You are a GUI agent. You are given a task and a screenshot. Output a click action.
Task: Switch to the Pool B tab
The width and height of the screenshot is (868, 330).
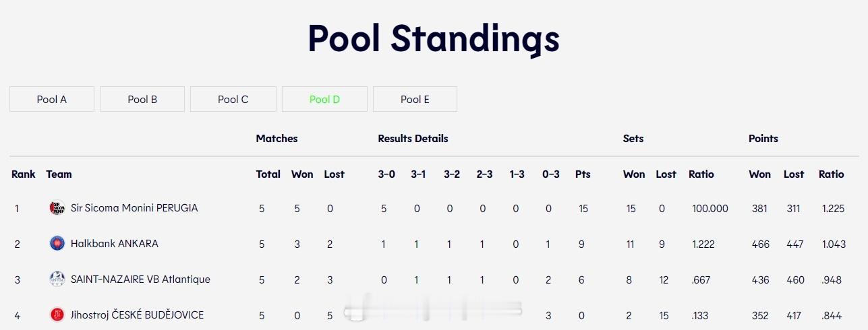pos(142,99)
